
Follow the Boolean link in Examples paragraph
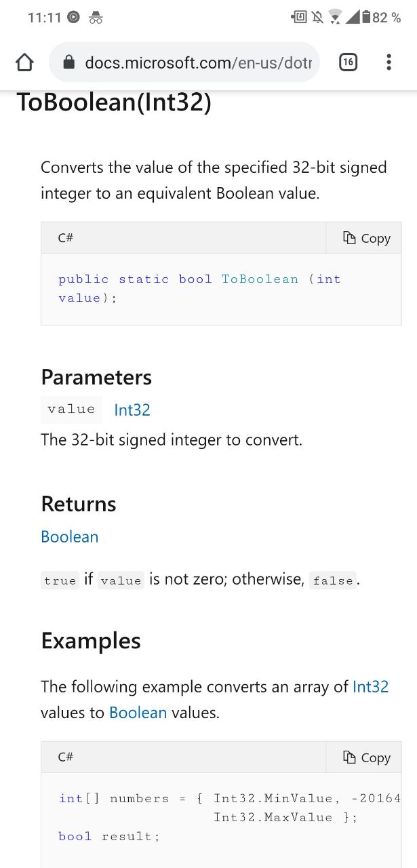click(138, 713)
